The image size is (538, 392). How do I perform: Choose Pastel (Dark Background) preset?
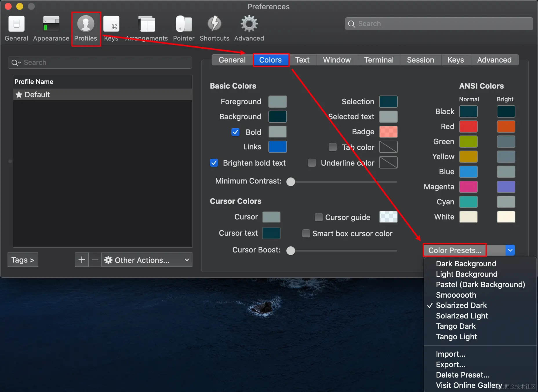pyautogui.click(x=480, y=285)
